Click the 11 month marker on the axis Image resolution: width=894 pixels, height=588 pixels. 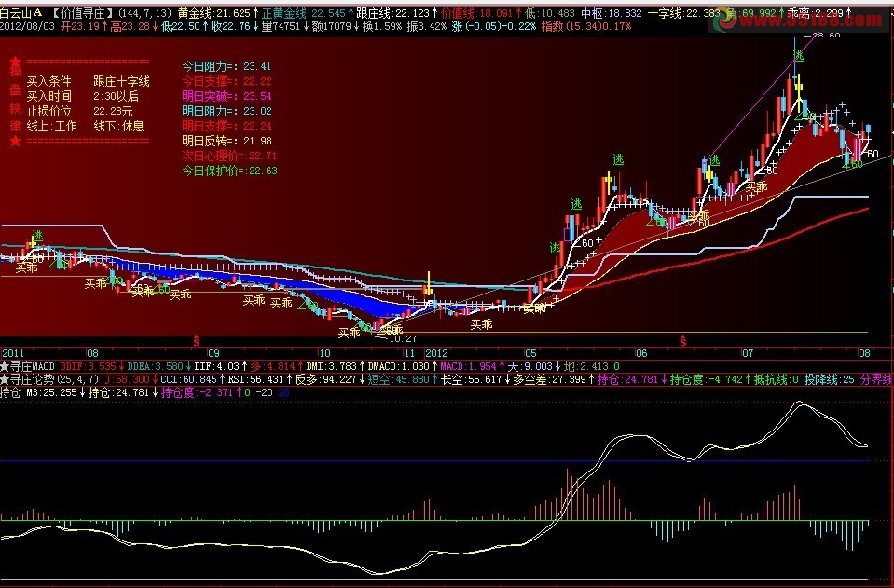point(409,353)
